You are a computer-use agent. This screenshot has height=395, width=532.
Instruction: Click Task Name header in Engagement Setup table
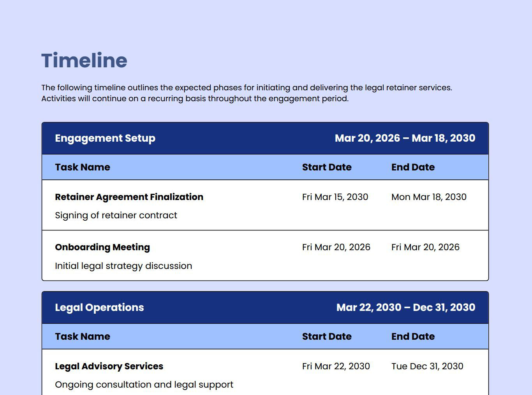(x=83, y=167)
